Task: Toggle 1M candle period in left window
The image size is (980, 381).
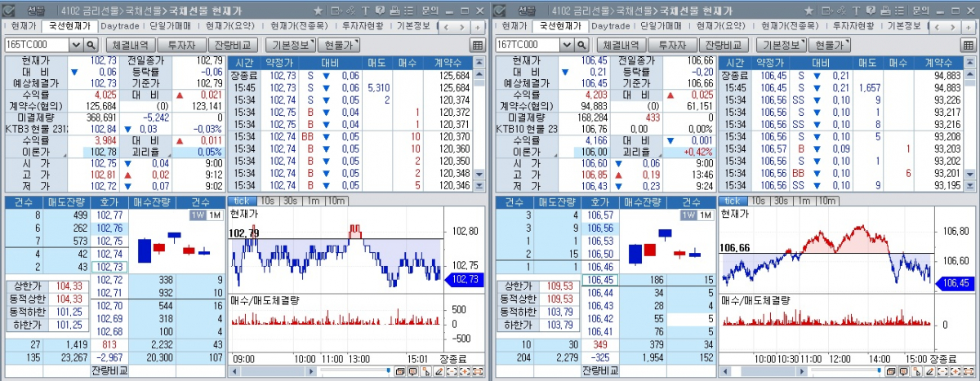Action: [x=215, y=215]
